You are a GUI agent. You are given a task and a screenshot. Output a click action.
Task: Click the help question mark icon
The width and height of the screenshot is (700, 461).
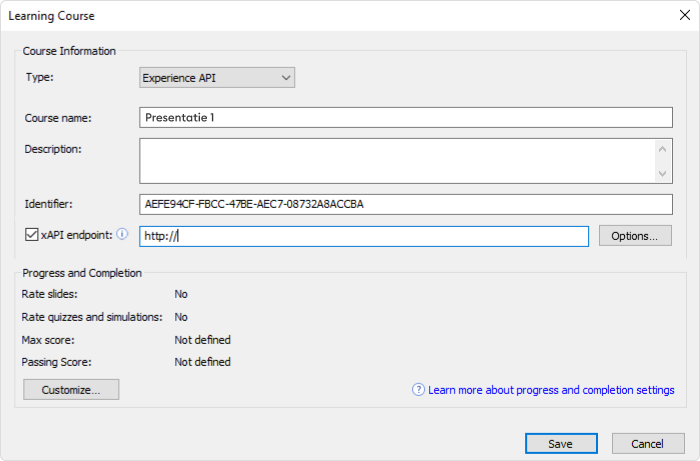(418, 390)
